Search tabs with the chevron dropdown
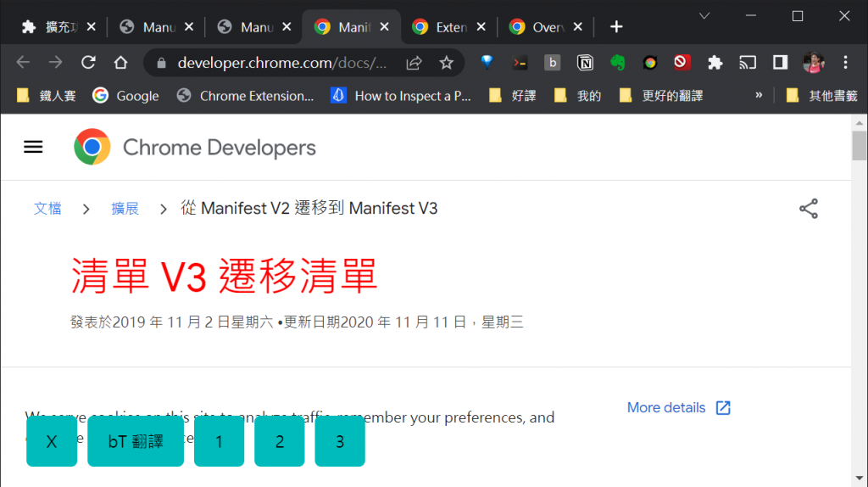 [x=704, y=16]
